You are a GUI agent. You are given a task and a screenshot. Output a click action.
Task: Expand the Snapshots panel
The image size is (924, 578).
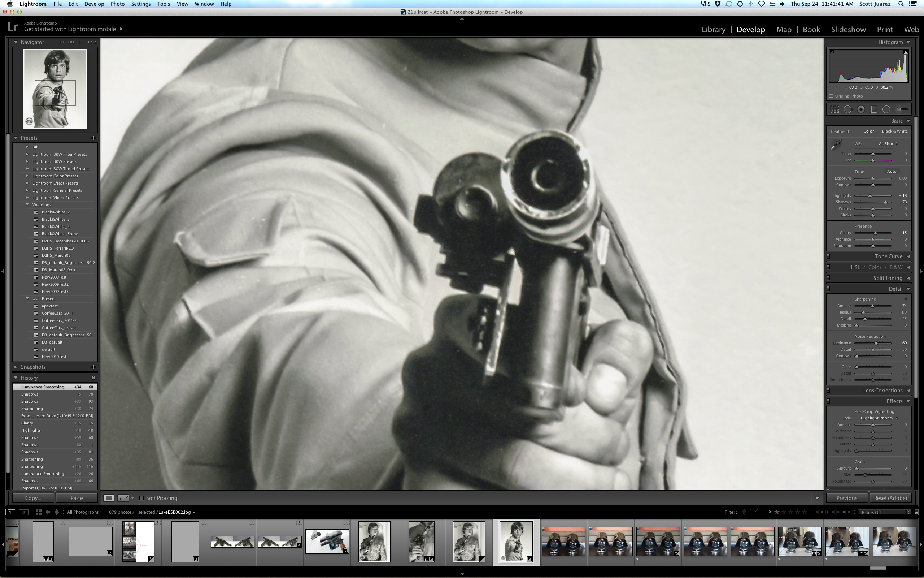(16, 367)
